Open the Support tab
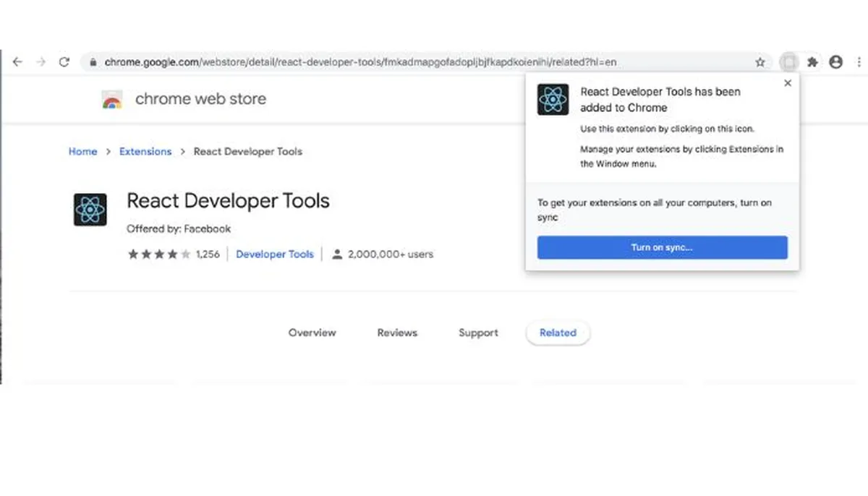The height and width of the screenshot is (496, 868). click(x=478, y=333)
